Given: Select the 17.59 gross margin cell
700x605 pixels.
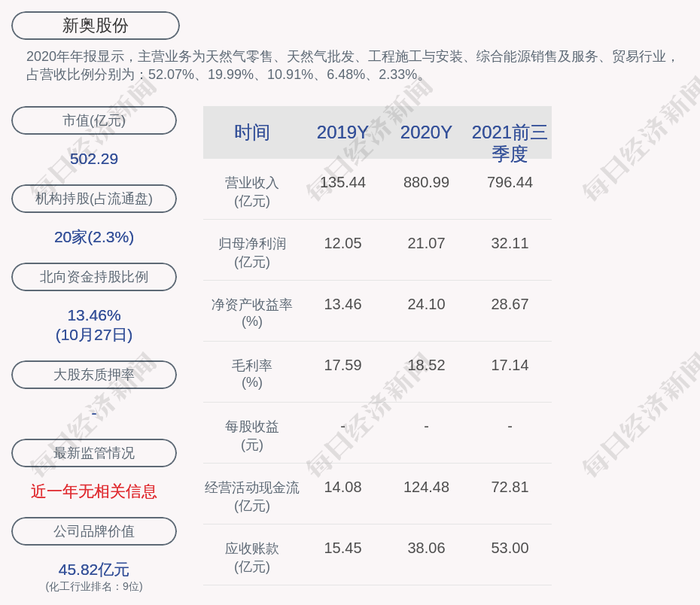Looking at the screenshot, I should coord(342,366).
